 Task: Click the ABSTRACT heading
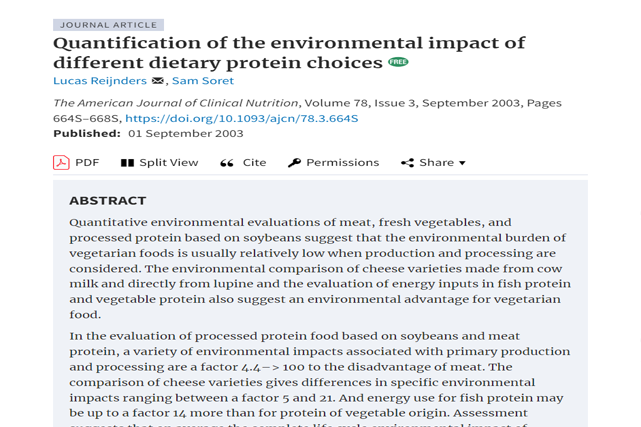(x=108, y=201)
